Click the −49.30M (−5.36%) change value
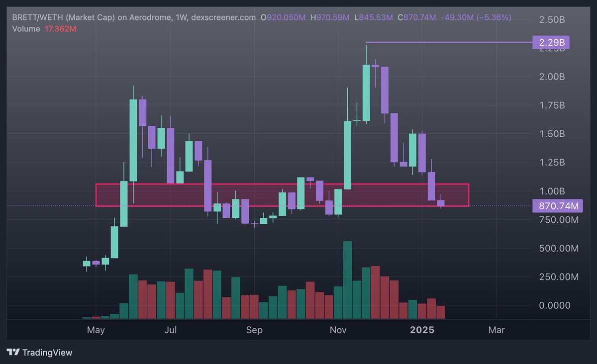597x364 pixels. pyautogui.click(x=476, y=17)
